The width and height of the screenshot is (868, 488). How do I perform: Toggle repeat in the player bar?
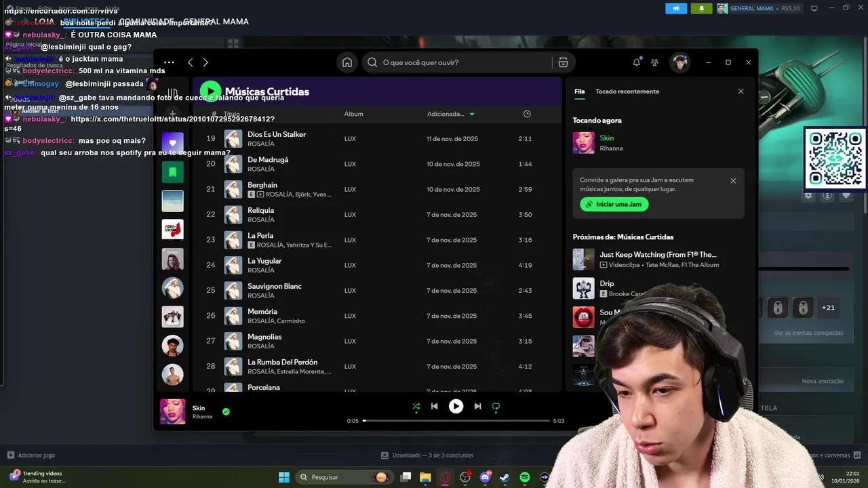[x=496, y=407]
